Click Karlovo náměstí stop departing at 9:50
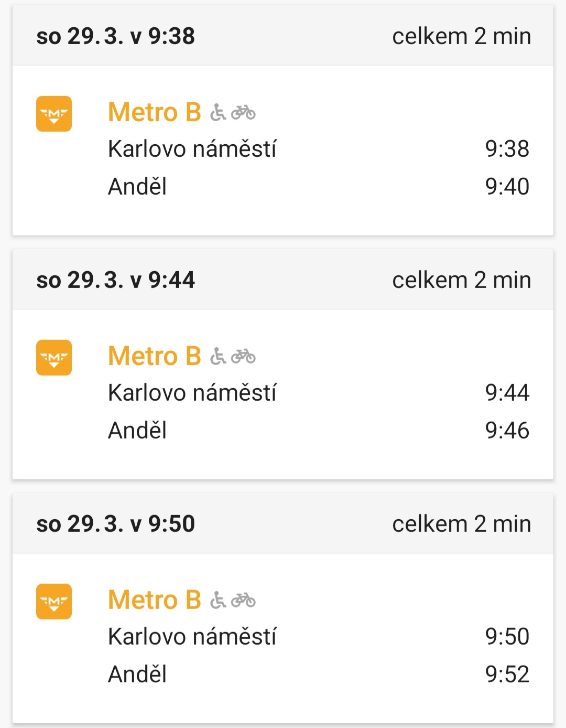566x728 pixels. (x=192, y=637)
